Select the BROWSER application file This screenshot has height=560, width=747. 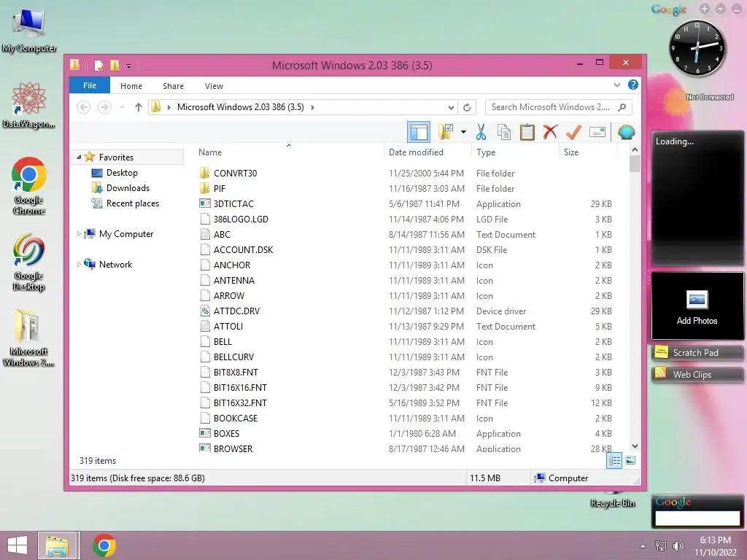233,448
